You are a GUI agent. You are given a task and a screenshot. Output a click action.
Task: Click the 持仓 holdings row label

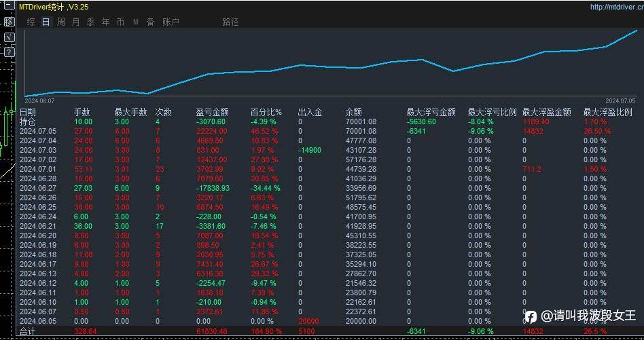[x=28, y=121]
